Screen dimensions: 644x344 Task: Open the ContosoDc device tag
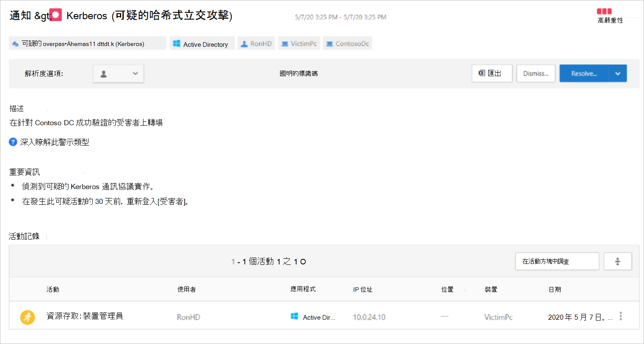coord(347,43)
